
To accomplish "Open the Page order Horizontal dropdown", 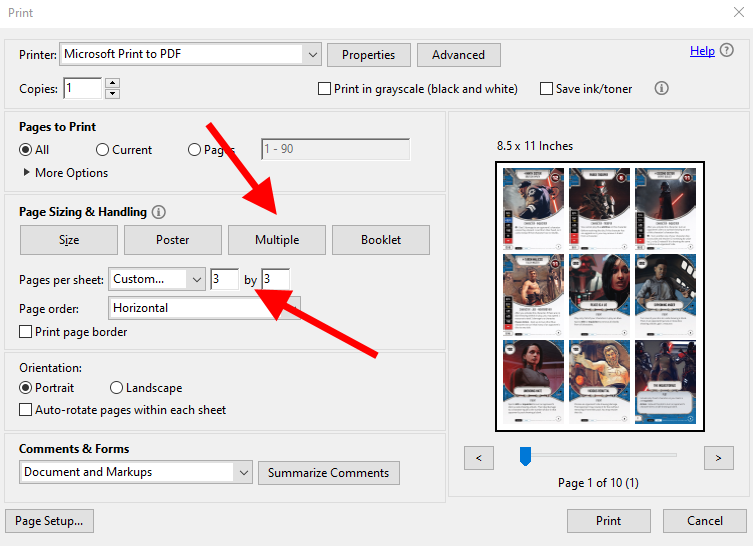I will click(204, 308).
